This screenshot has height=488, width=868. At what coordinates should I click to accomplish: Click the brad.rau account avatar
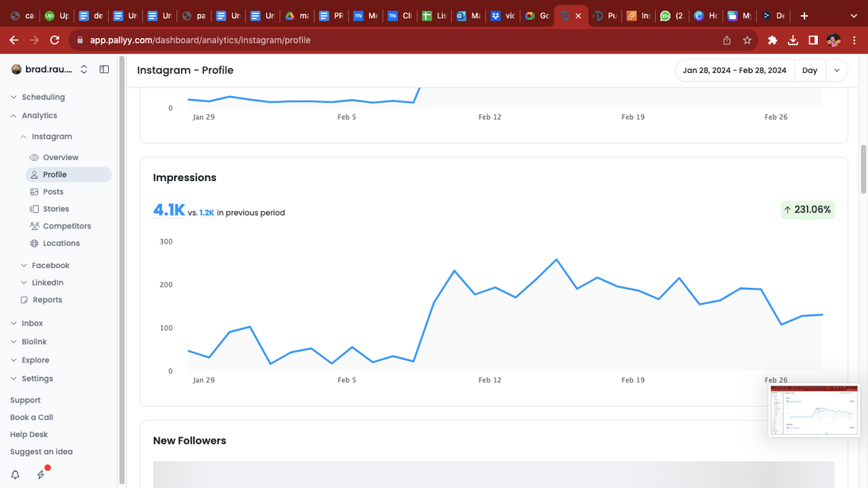[x=17, y=69]
